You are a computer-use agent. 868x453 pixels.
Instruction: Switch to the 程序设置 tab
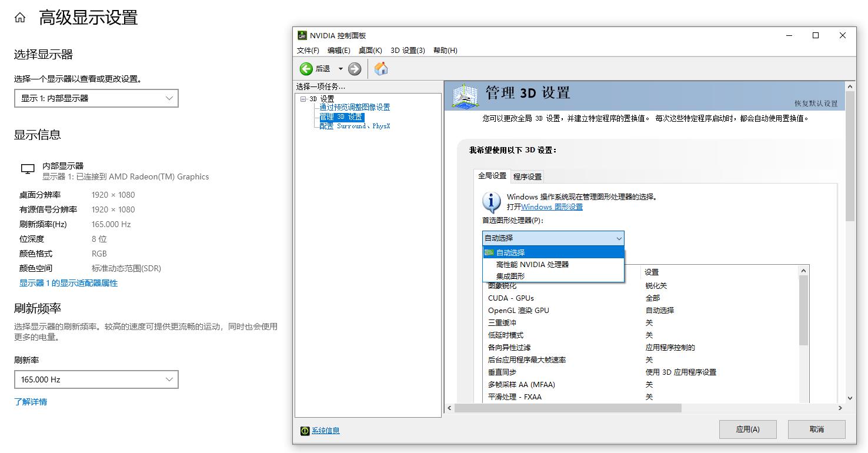(527, 176)
